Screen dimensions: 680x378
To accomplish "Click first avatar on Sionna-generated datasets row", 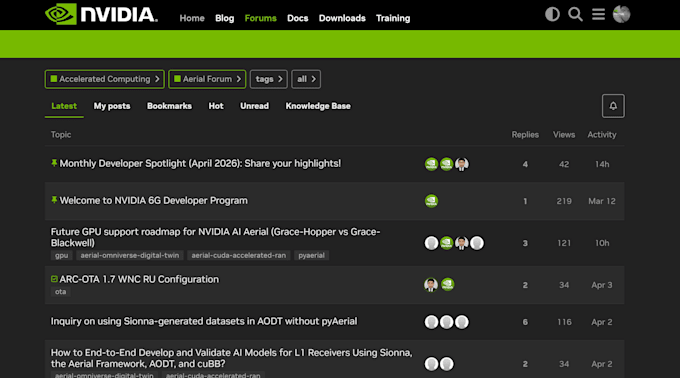I will coord(431,322).
